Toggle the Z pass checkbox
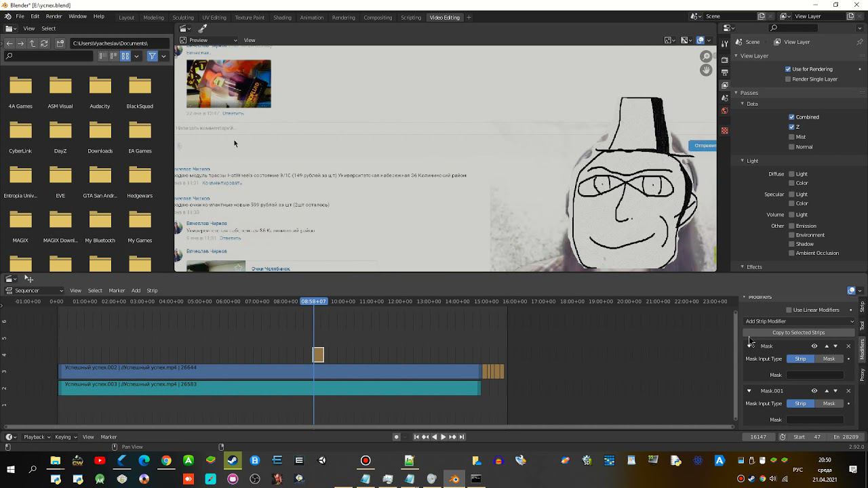This screenshot has width=868, height=488. (791, 127)
